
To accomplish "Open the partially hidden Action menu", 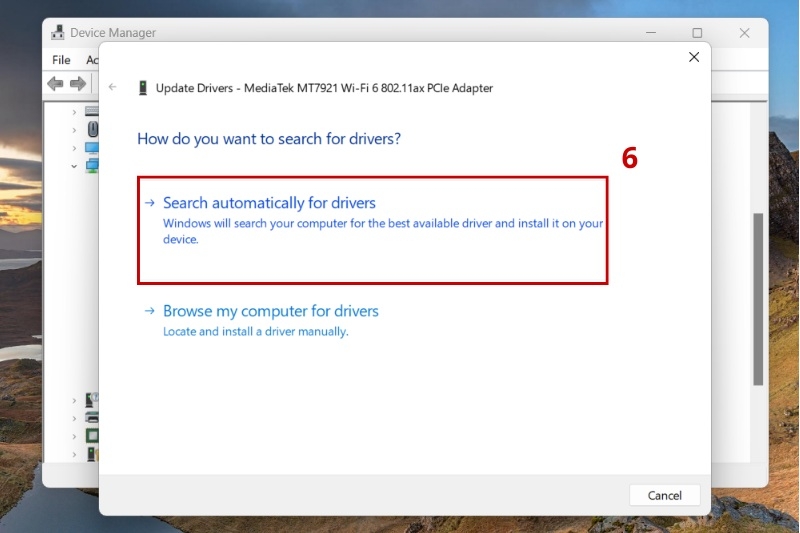I will coord(92,60).
